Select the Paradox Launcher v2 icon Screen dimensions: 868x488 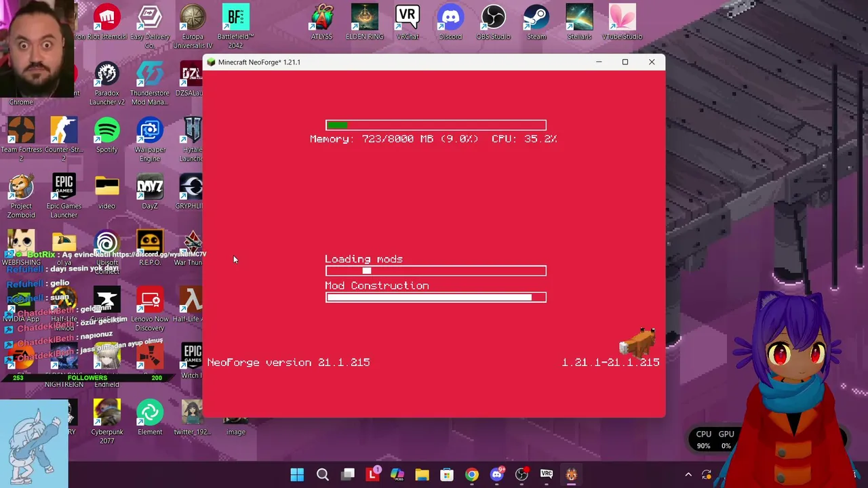[x=106, y=83]
